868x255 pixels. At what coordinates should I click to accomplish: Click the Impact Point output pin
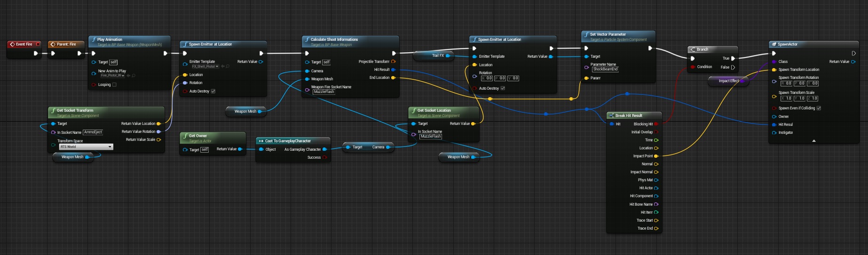pyautogui.click(x=656, y=156)
